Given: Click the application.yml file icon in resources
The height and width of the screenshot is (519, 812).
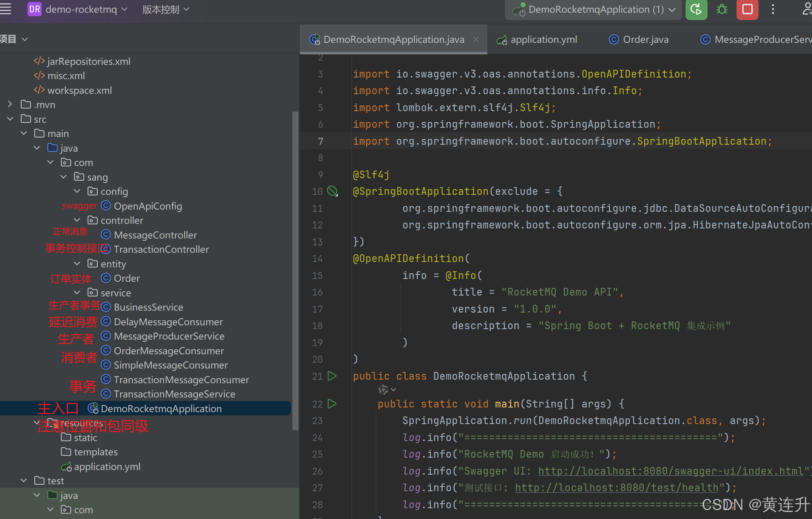Looking at the screenshot, I should click(x=66, y=467).
